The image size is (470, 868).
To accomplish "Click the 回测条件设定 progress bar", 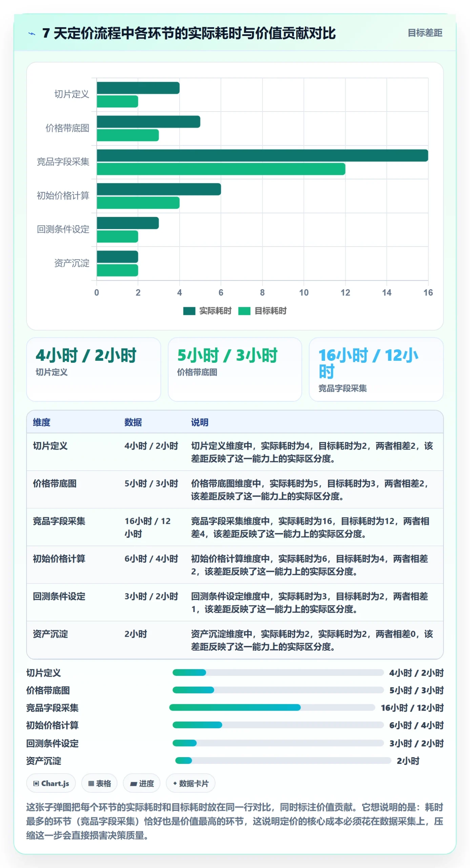I will (278, 743).
